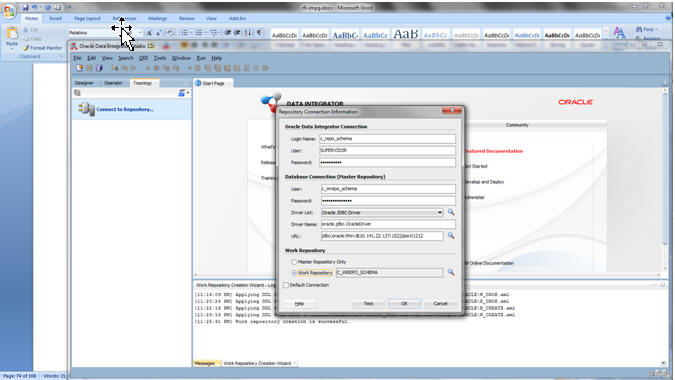Open the Page Layout ribbon tab
The width and height of the screenshot is (675, 380).
pyautogui.click(x=87, y=19)
